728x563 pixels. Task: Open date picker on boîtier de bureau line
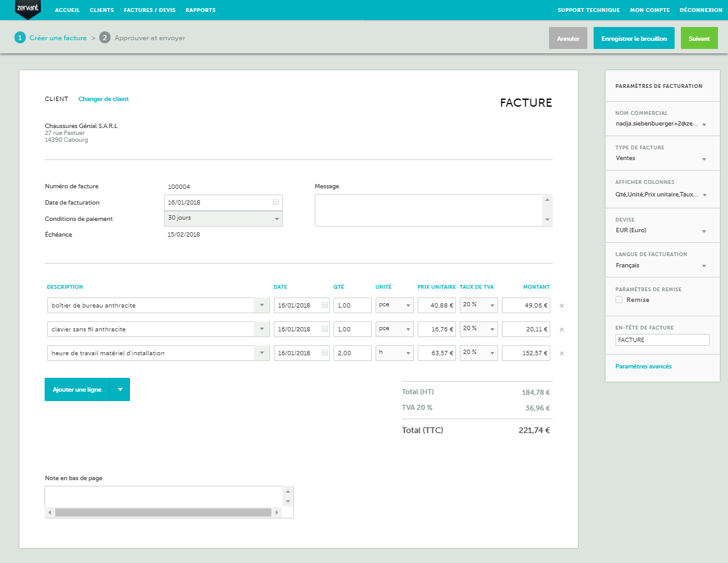[325, 306]
